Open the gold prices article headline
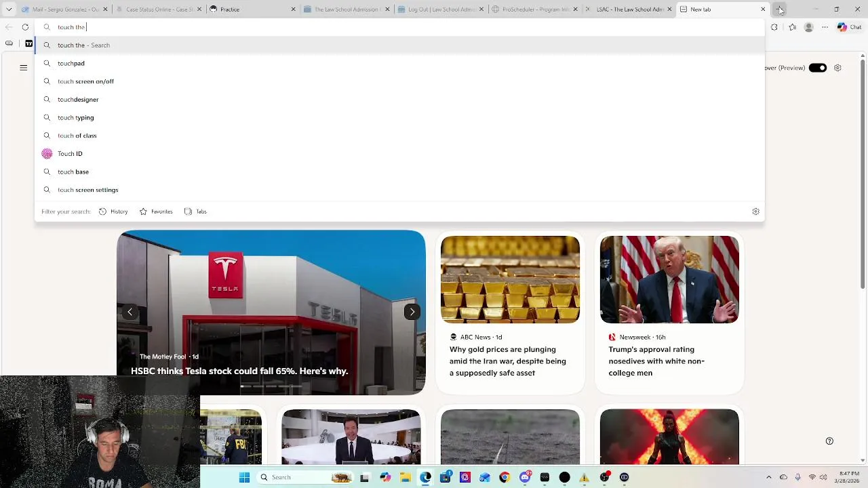 pos(508,361)
